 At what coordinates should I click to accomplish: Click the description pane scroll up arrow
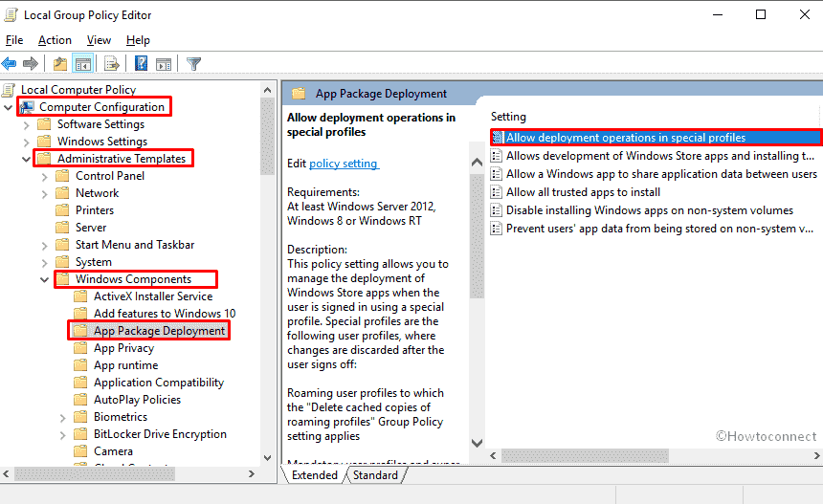[x=477, y=163]
